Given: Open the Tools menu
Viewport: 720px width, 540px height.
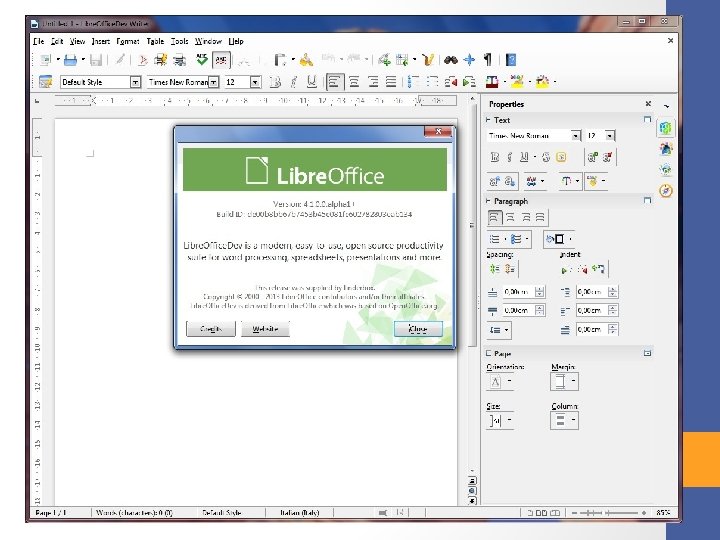Looking at the screenshot, I should pyautogui.click(x=180, y=41).
